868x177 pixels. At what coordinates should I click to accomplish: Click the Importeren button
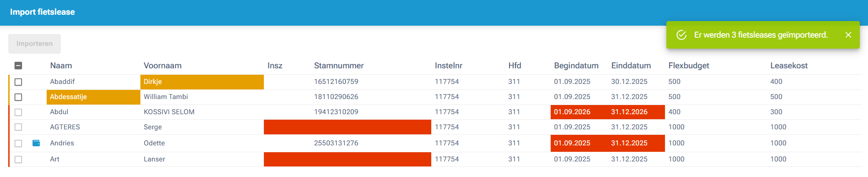34,44
